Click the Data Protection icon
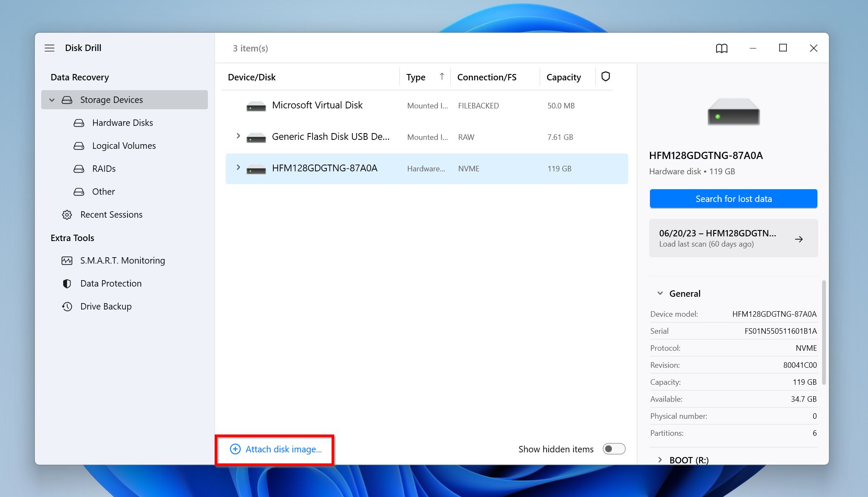 coord(66,283)
